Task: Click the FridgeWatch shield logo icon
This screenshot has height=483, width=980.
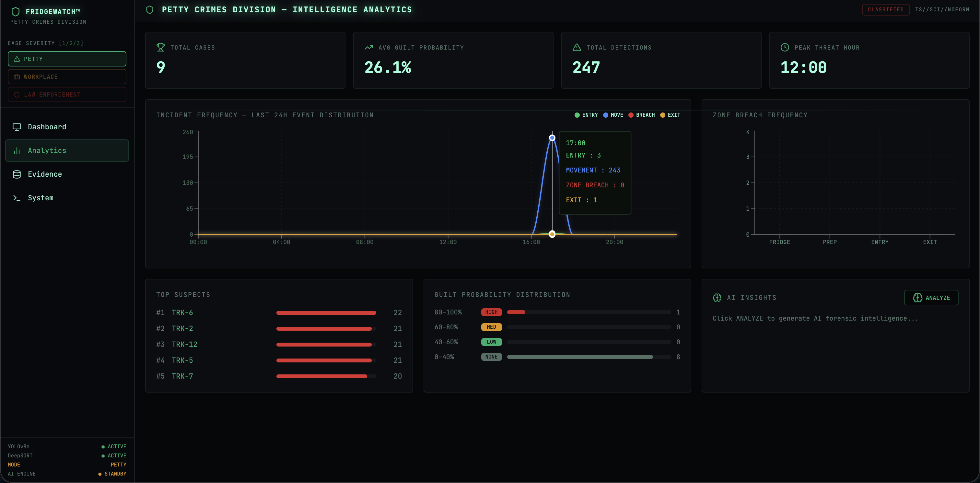Action: (x=16, y=11)
